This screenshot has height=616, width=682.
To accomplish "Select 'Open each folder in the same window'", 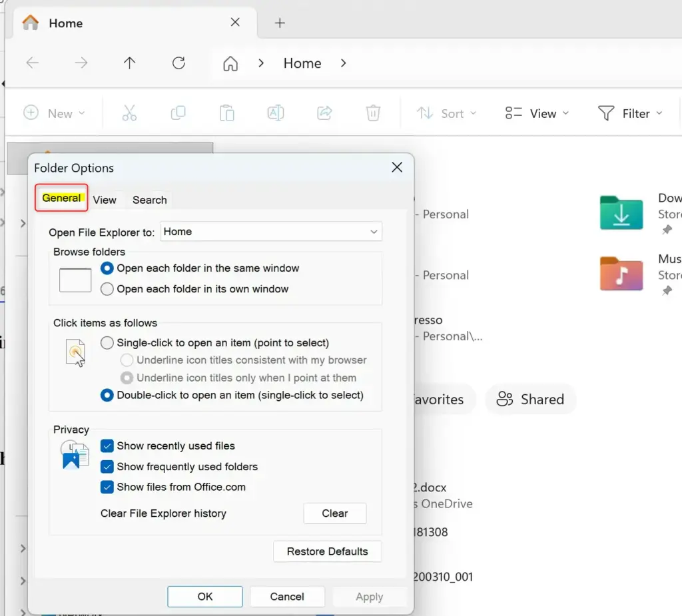I will coord(200,268).
